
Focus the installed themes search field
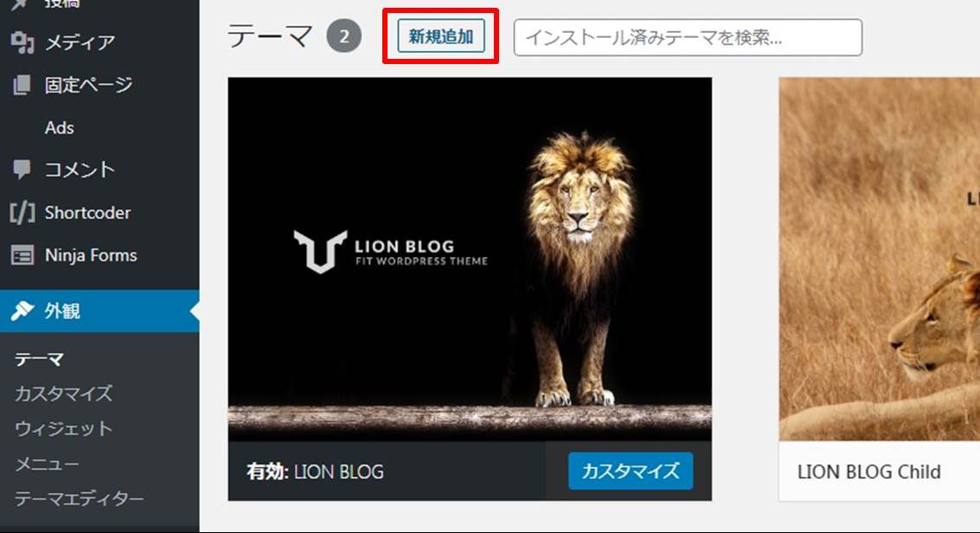pos(688,37)
